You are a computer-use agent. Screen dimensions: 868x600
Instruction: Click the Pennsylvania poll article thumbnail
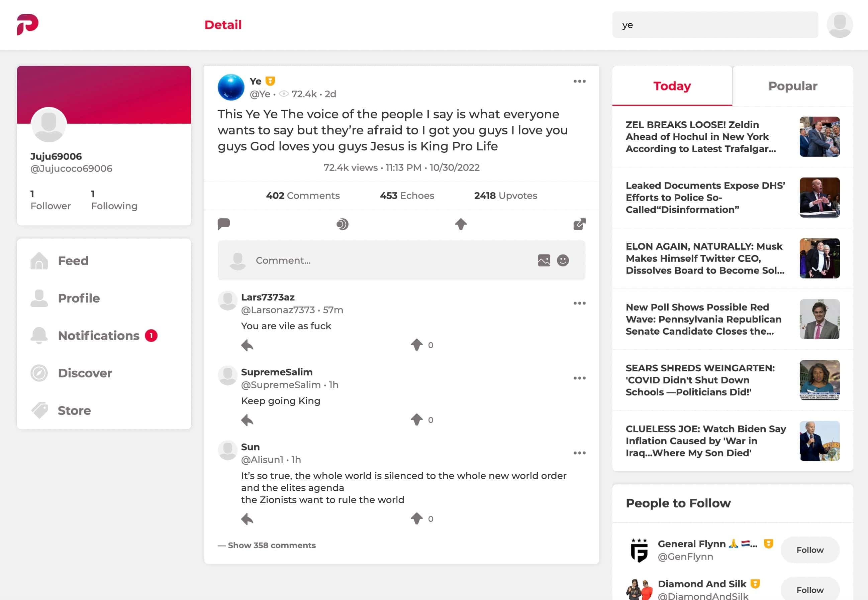click(x=819, y=320)
